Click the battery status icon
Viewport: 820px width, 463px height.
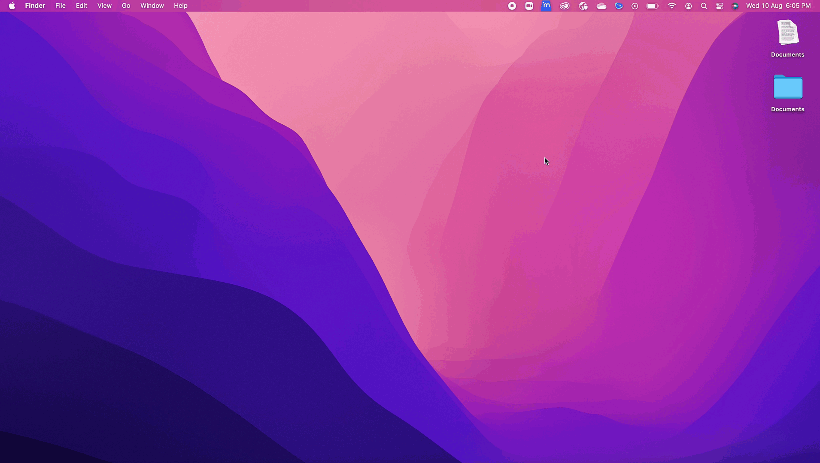[652, 6]
